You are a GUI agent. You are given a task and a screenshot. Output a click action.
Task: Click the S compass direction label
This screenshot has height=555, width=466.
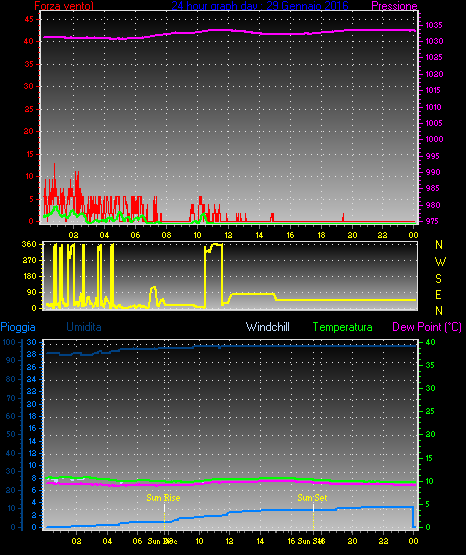438,279
